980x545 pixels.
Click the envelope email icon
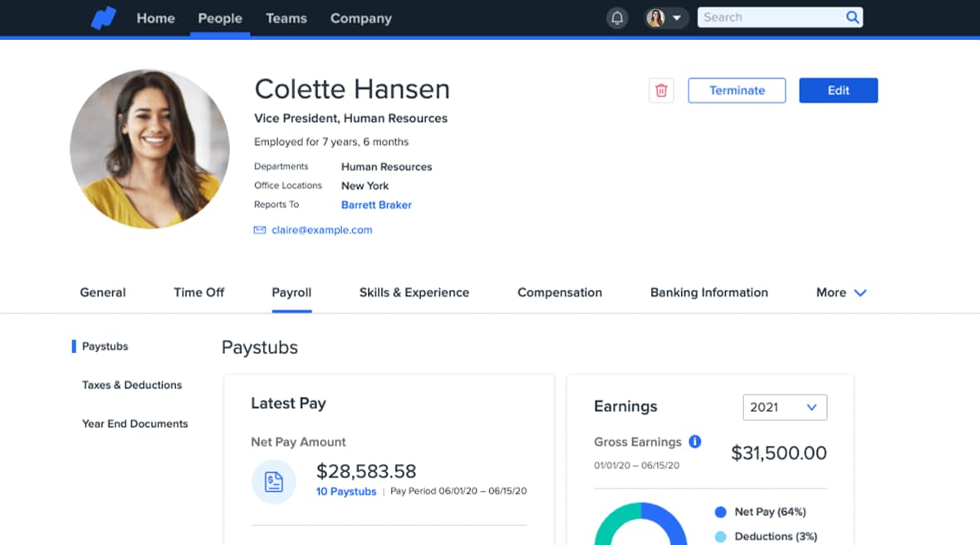click(x=260, y=230)
